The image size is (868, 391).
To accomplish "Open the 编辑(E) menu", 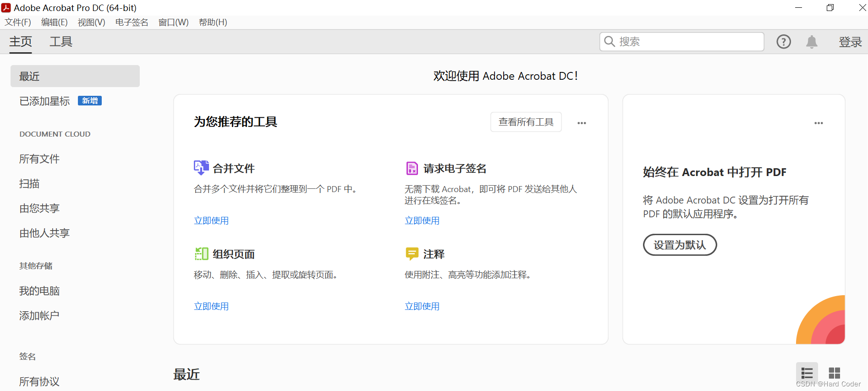I will 54,22.
